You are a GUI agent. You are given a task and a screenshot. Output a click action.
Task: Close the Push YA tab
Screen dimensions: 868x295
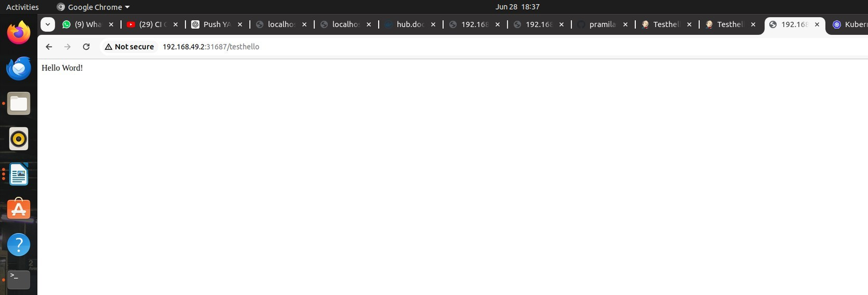(240, 24)
